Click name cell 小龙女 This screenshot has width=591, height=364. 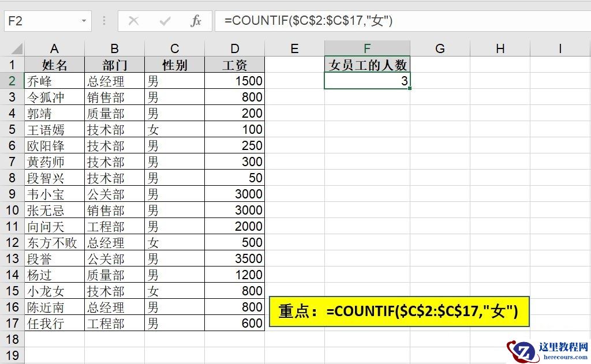pyautogui.click(x=54, y=291)
